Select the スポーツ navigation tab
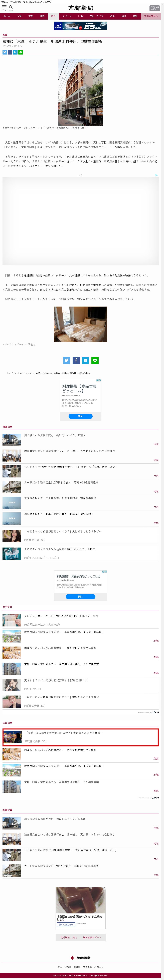 point(67,16)
